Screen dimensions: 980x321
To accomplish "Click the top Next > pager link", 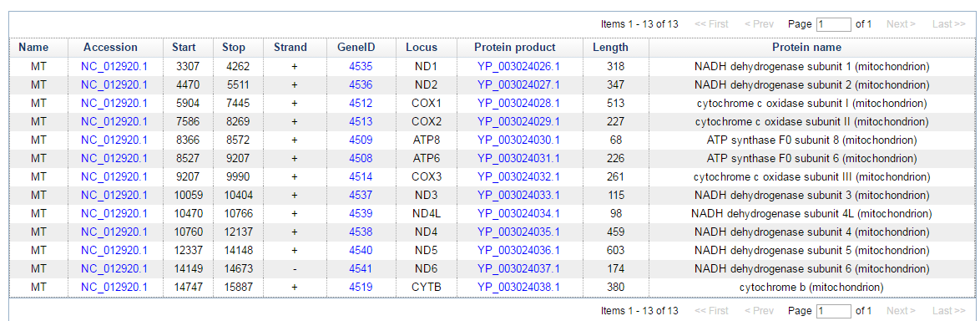I will (901, 24).
